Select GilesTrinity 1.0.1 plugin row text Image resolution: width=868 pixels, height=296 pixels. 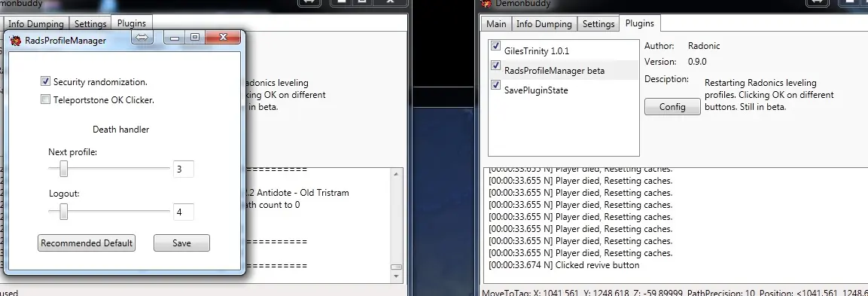(537, 50)
